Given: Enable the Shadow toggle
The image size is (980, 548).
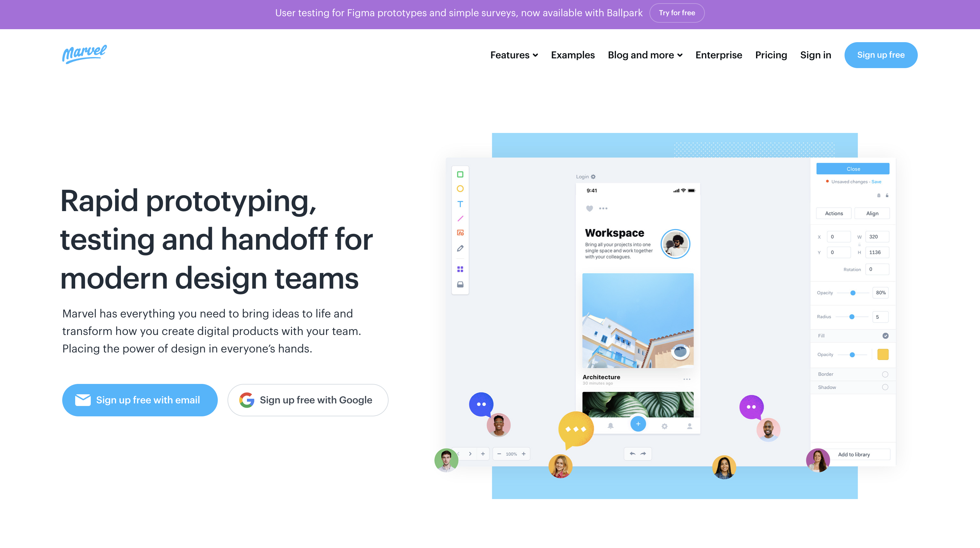Looking at the screenshot, I should 885,387.
